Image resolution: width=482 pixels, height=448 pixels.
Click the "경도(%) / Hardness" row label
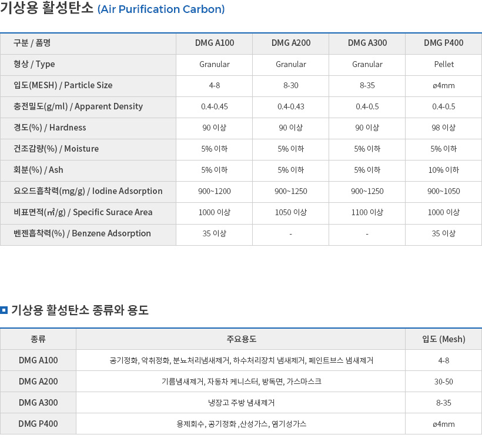click(50, 128)
